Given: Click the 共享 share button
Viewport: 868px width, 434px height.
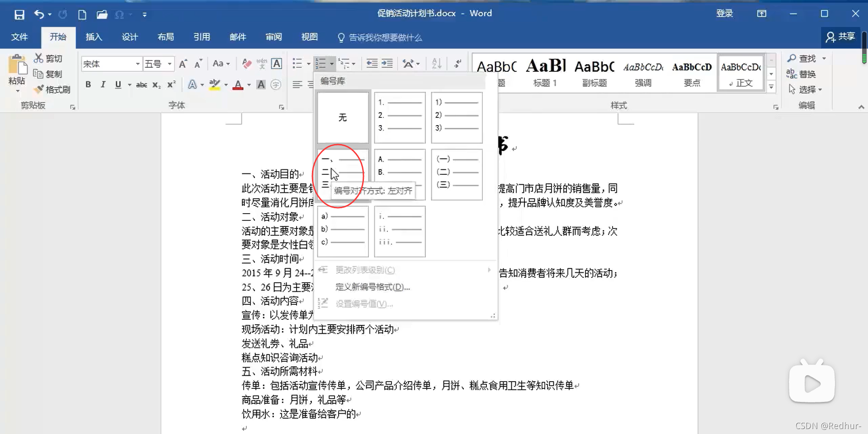Looking at the screenshot, I should pos(840,37).
